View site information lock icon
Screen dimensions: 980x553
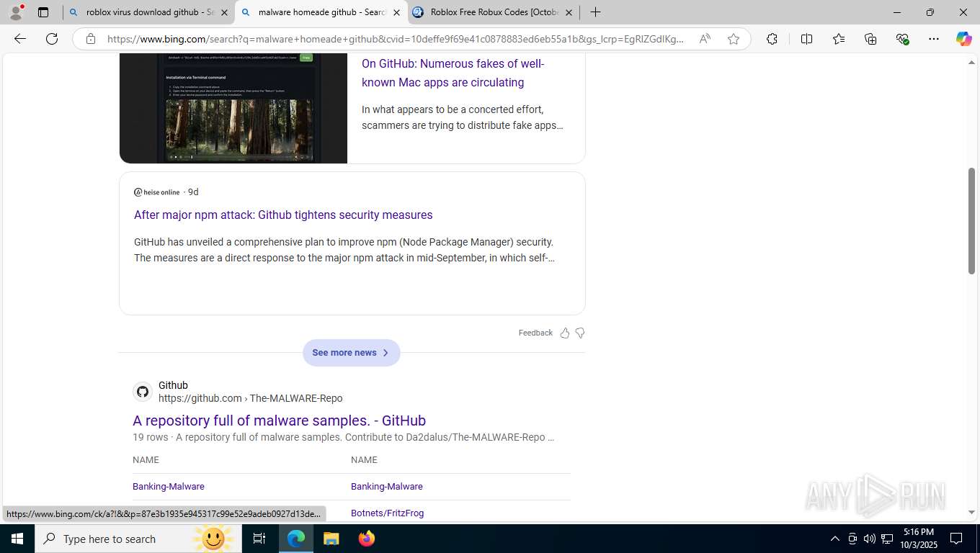(x=91, y=39)
